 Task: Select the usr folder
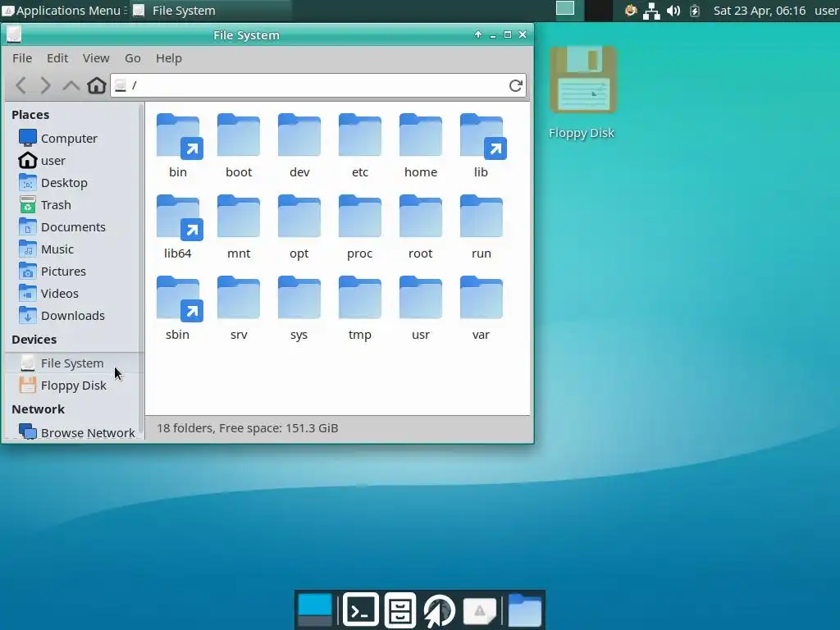(x=421, y=299)
